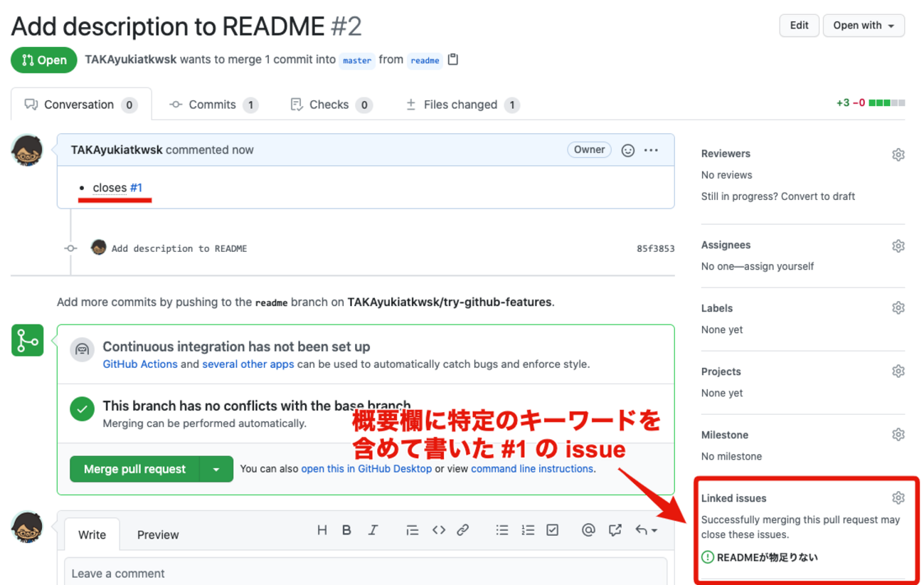Open Projects settings gear
This screenshot has height=585, width=924.
point(898,371)
